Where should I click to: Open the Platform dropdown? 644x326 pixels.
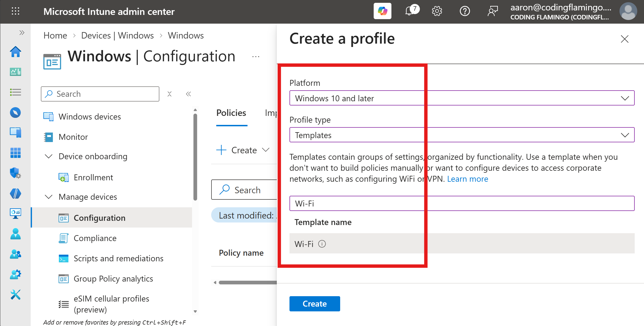462,98
